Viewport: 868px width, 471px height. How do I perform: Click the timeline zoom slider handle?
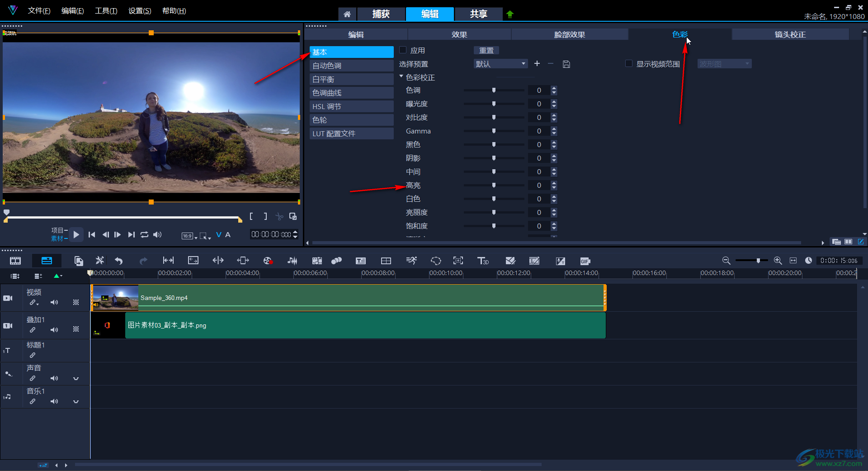click(x=758, y=261)
